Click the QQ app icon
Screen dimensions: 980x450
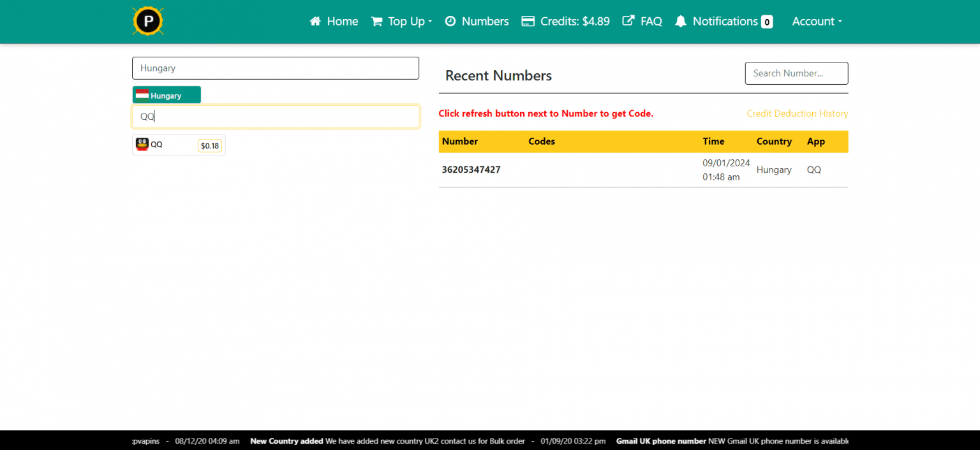(143, 144)
